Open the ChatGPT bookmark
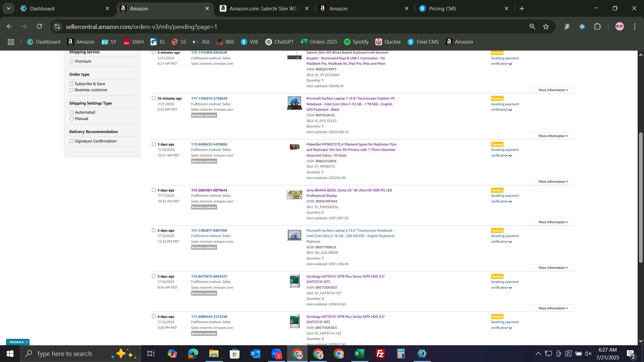The width and height of the screenshot is (644, 362). point(279,42)
